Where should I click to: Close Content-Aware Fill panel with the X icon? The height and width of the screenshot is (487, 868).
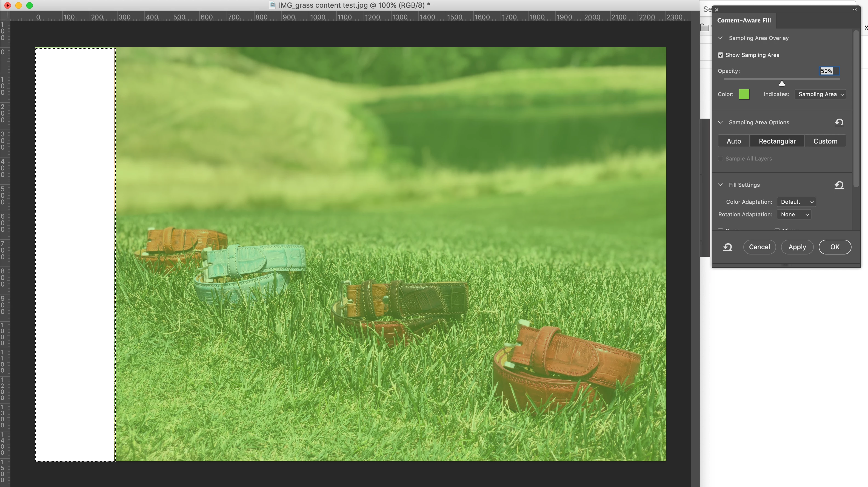pos(717,10)
